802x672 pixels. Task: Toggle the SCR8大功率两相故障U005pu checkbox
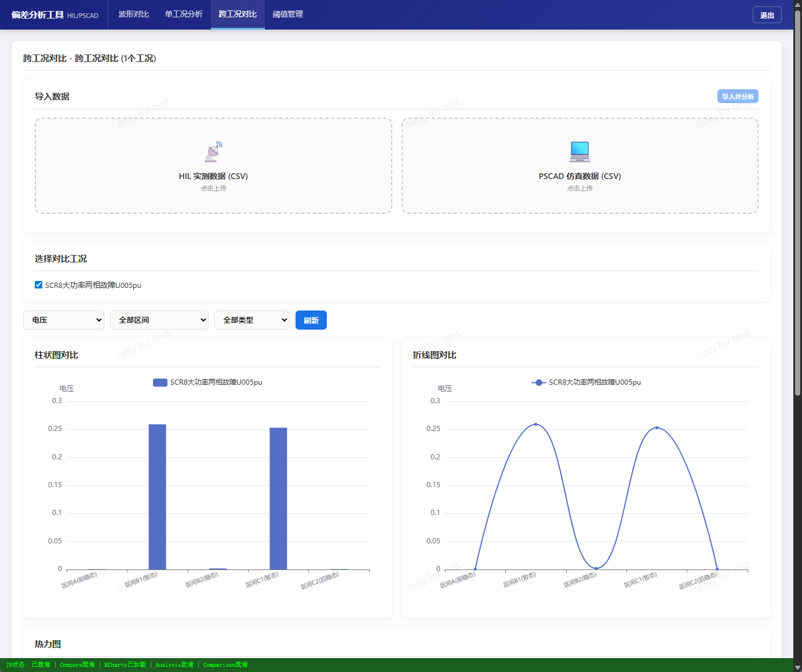pyautogui.click(x=38, y=284)
